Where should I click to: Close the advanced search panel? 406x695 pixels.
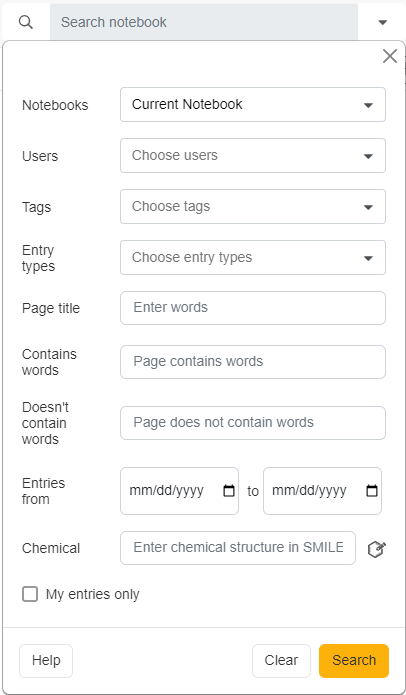[390, 56]
